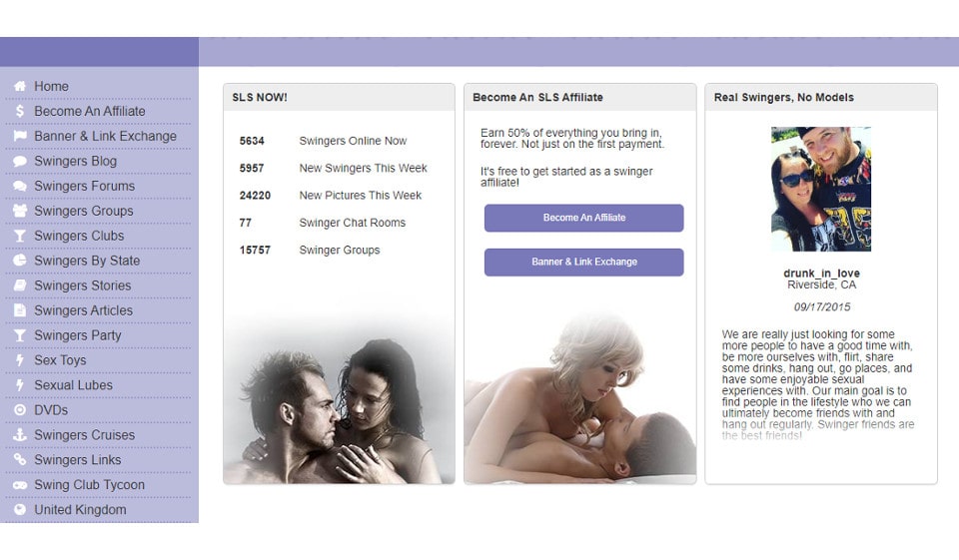Click the New Pictures This Week link
The width and height of the screenshot is (959, 560).
pyautogui.click(x=360, y=196)
